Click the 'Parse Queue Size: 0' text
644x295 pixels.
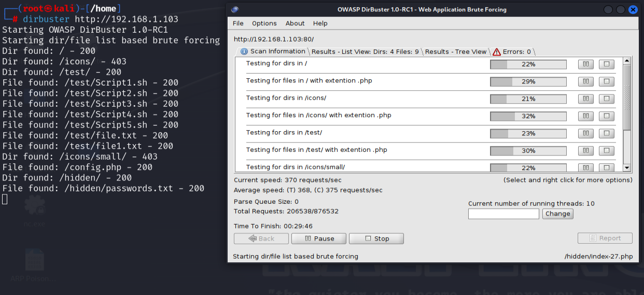point(266,202)
